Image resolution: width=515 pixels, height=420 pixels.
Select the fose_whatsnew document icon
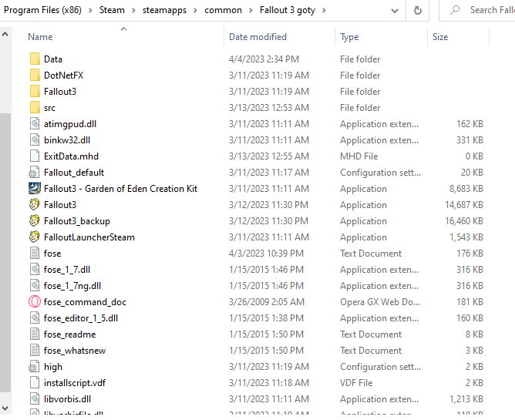[x=35, y=351]
